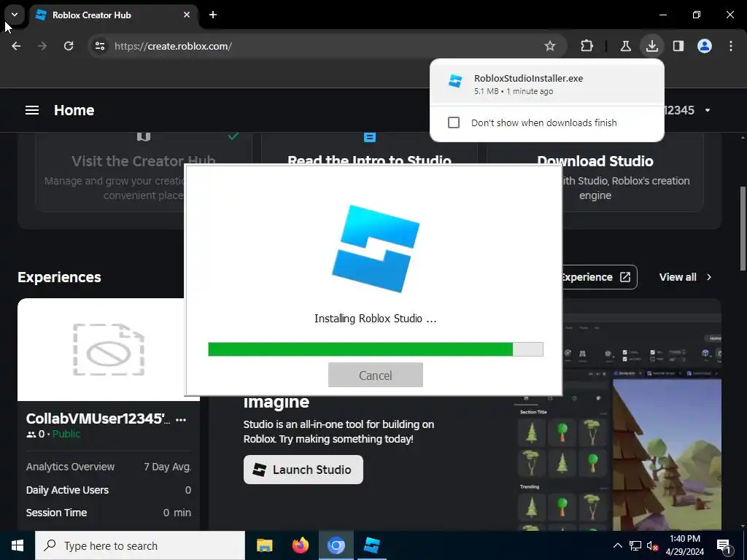
Task: Expand the View all chevron arrow
Action: [x=709, y=277]
